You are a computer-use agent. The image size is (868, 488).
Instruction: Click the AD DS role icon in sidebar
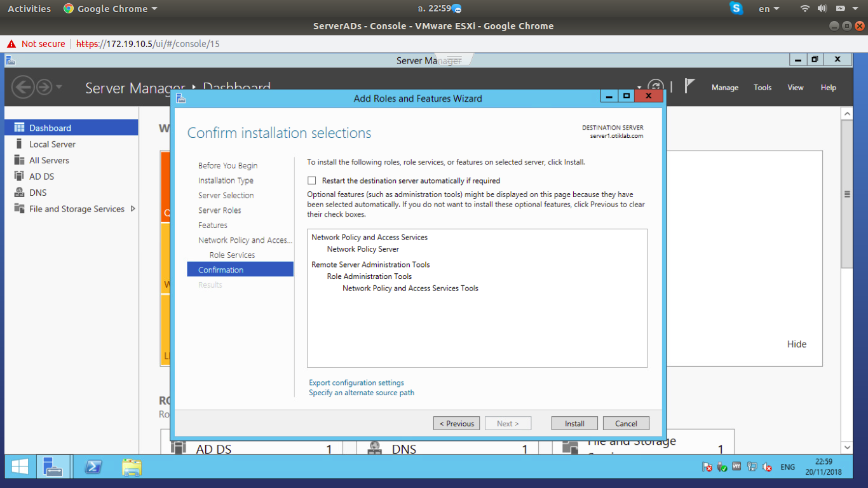coord(19,177)
